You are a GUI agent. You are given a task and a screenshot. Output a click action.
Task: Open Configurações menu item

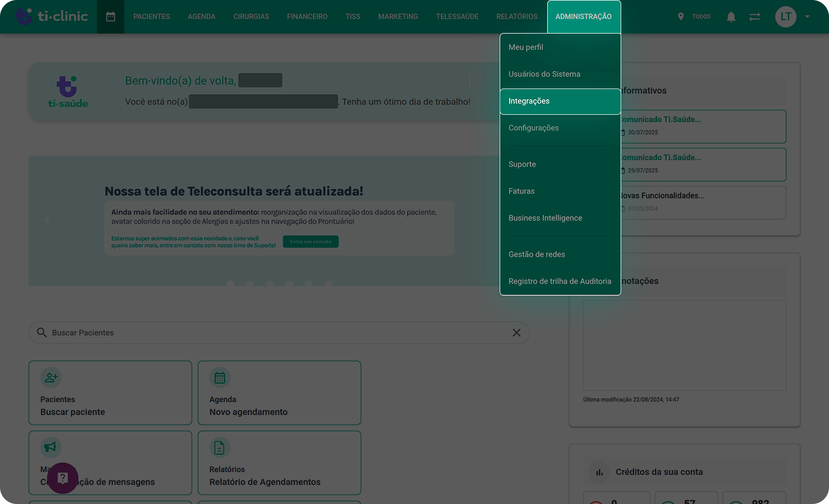[x=560, y=128]
